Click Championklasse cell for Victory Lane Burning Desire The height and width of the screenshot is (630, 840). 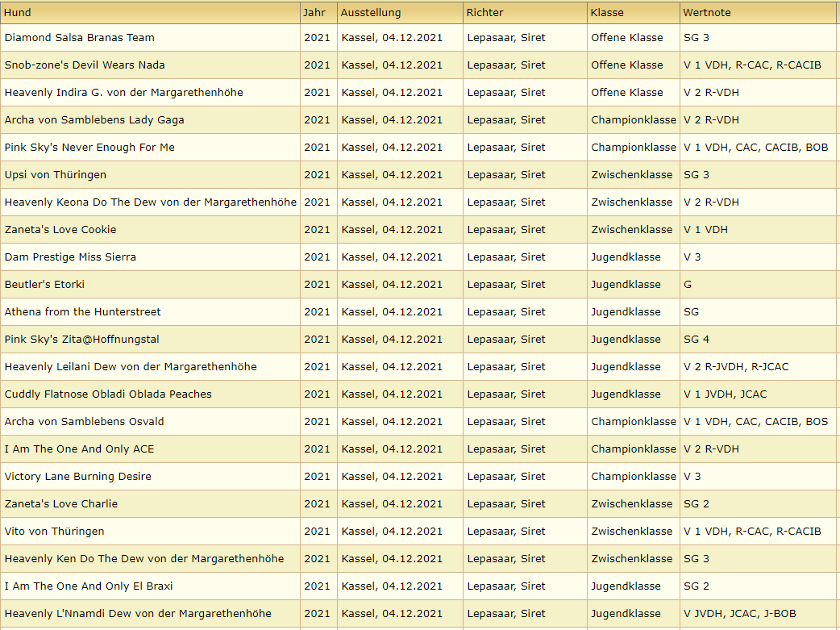click(x=633, y=476)
